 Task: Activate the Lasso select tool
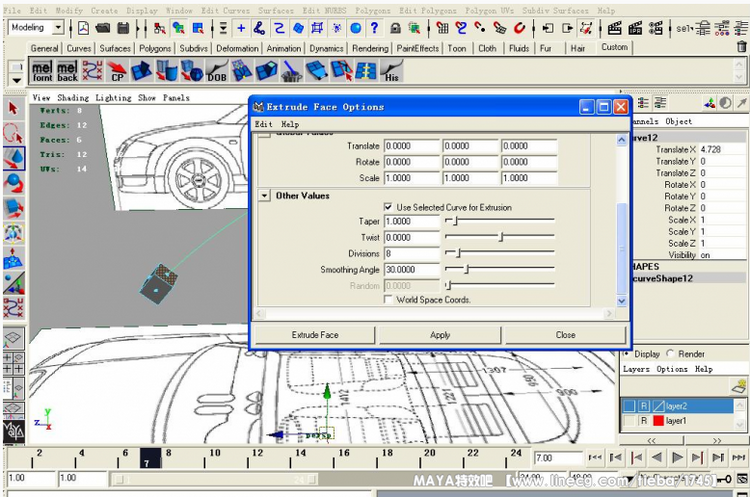[13, 133]
